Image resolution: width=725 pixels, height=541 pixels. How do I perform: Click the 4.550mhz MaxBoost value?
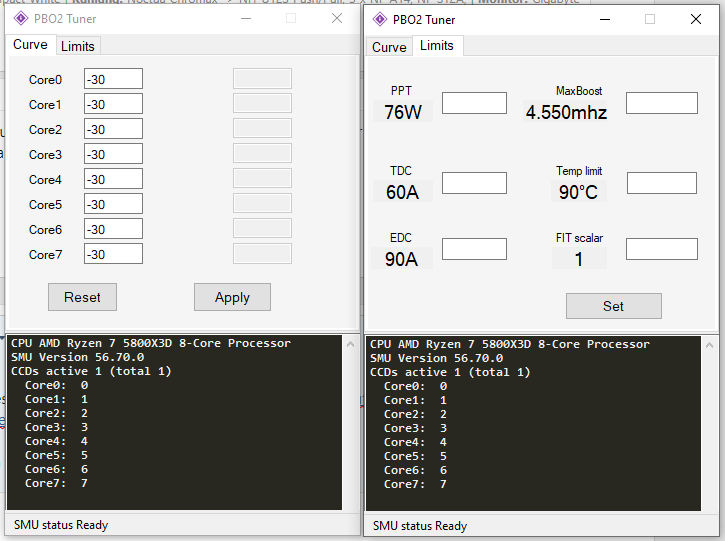tap(566, 112)
